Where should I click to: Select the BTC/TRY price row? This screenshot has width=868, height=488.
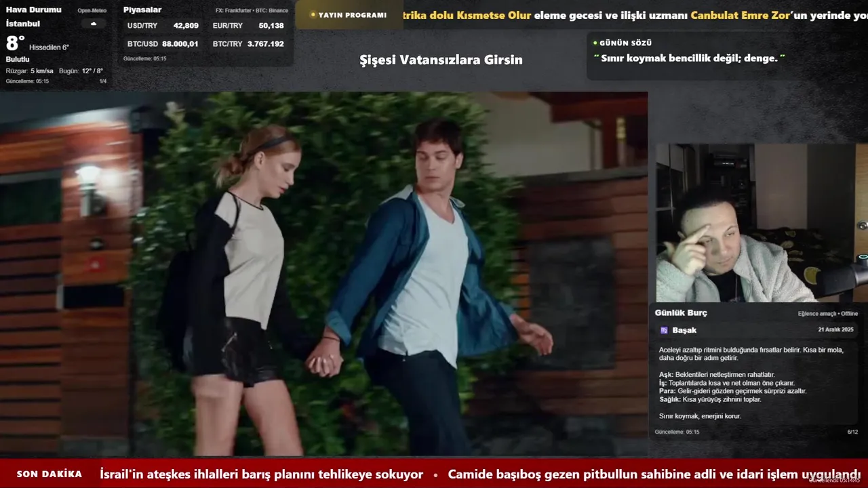248,44
